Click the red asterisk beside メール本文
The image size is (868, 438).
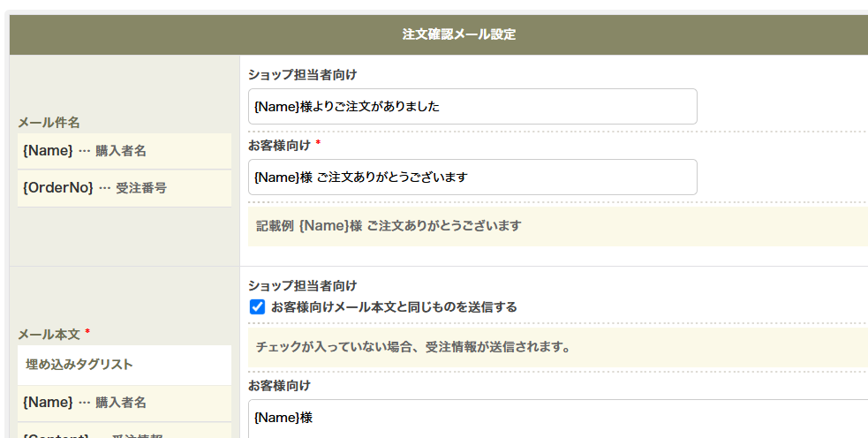click(x=87, y=333)
